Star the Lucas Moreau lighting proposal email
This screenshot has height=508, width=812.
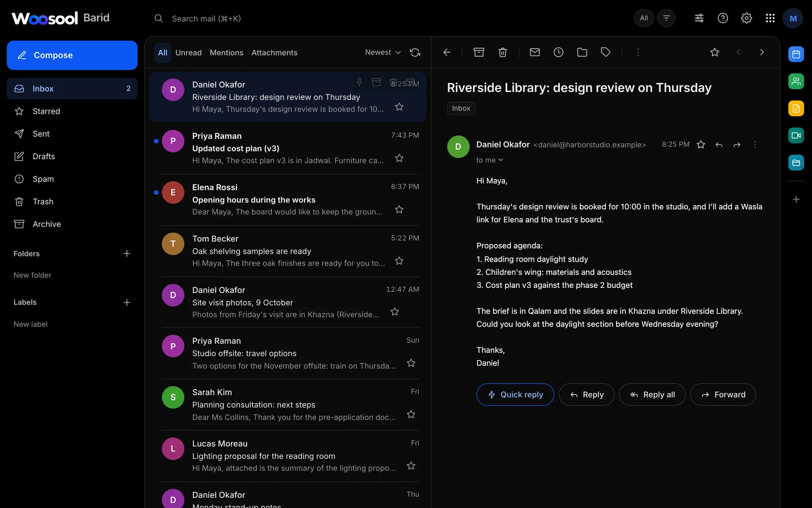coord(411,466)
